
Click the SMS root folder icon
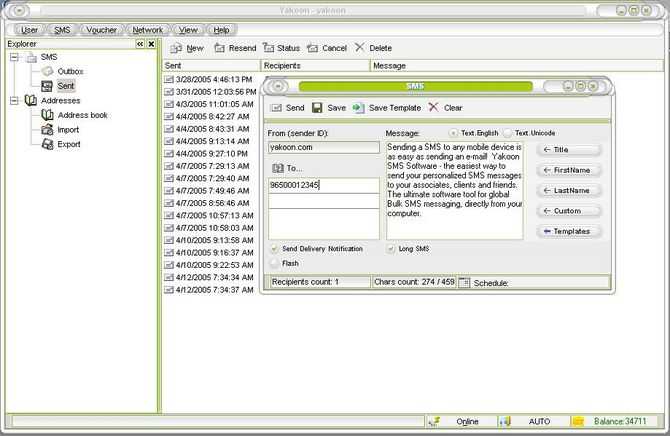point(31,57)
